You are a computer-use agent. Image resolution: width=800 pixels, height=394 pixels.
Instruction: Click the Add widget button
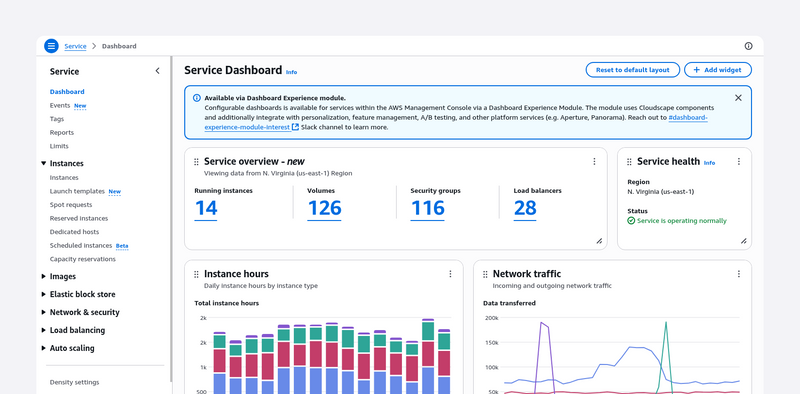[x=718, y=70]
